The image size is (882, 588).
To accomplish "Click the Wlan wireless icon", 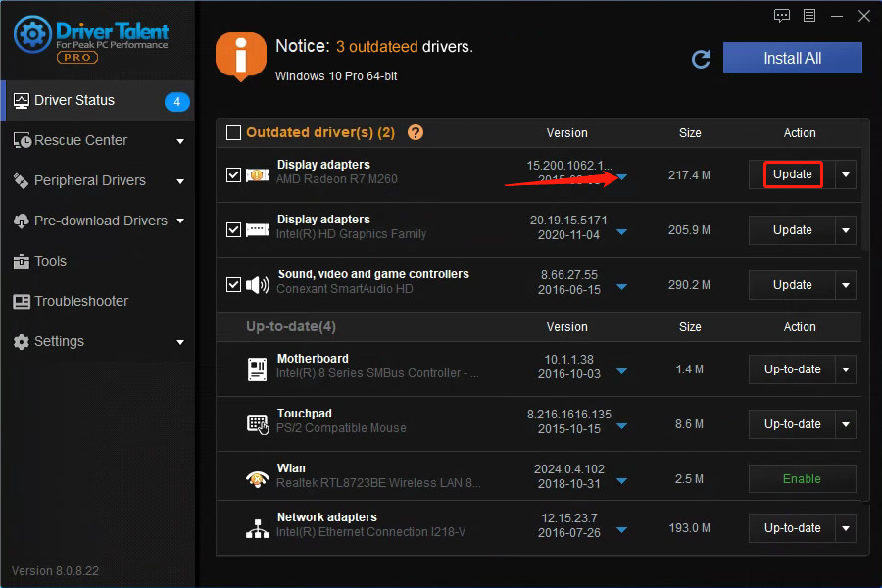I will point(258,479).
